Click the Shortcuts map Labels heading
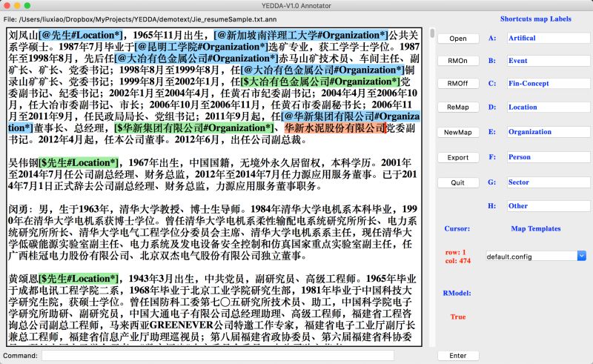This screenshot has height=364, width=593. (535, 19)
